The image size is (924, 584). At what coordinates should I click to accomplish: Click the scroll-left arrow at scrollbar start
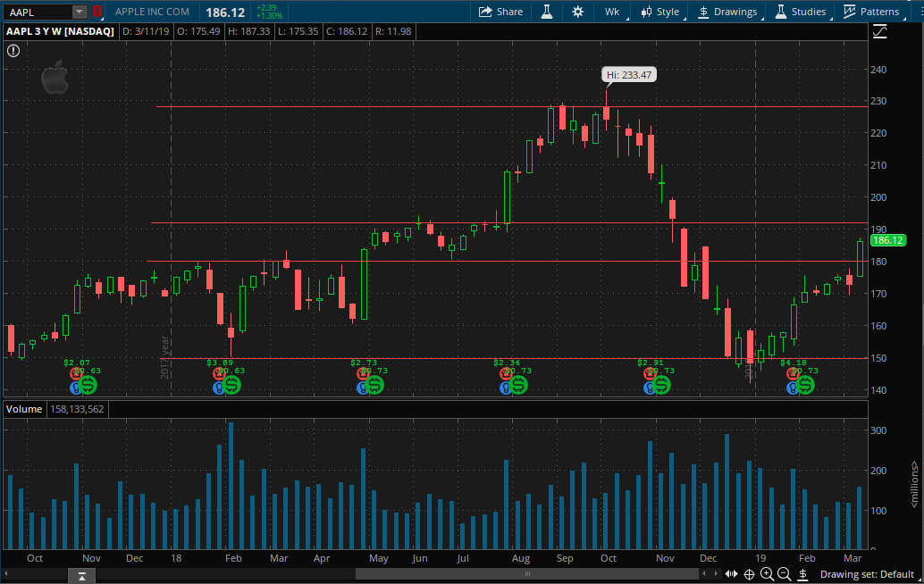point(6,573)
